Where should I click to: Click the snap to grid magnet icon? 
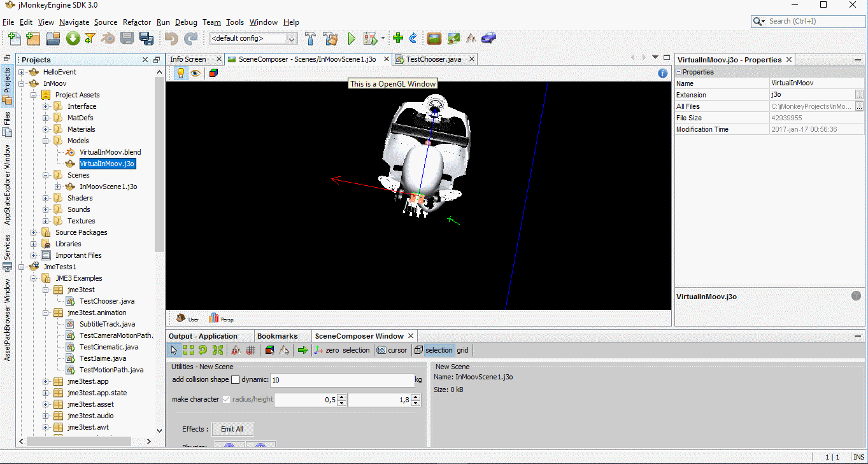251,350
